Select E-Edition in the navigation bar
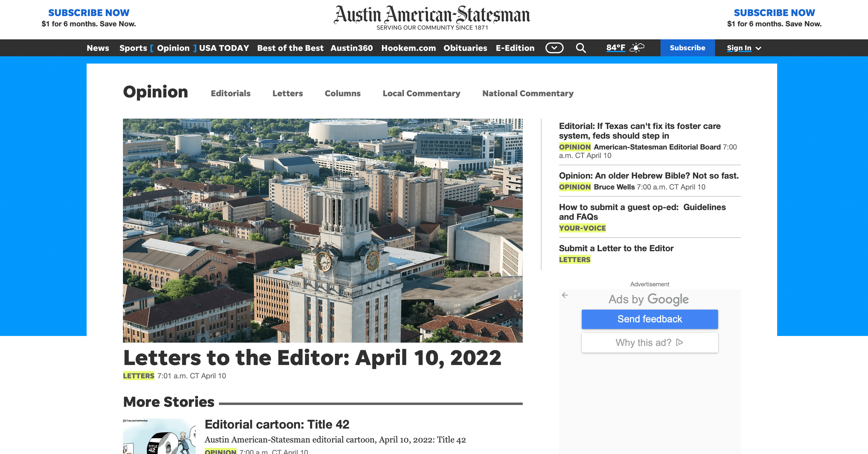868x454 pixels. coord(515,48)
